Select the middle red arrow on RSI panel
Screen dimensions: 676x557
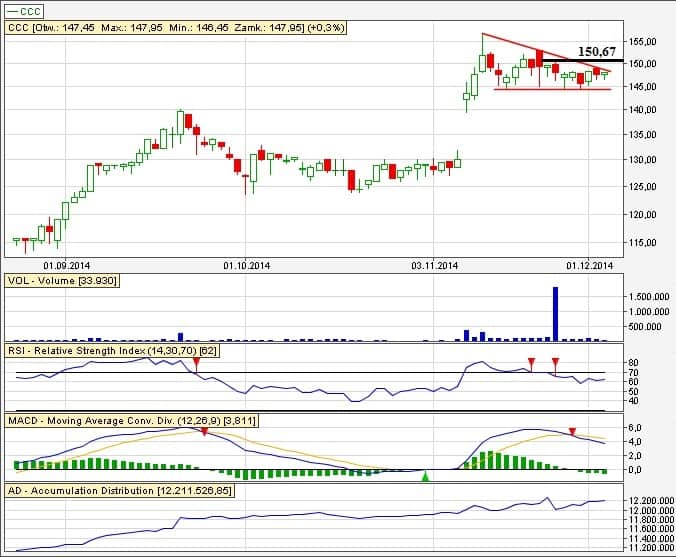(x=531, y=362)
